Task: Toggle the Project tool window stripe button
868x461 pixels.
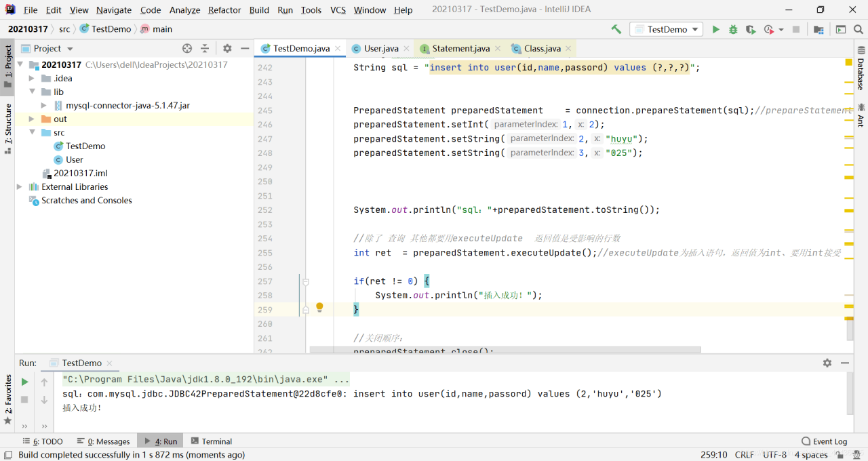Action: point(7,66)
